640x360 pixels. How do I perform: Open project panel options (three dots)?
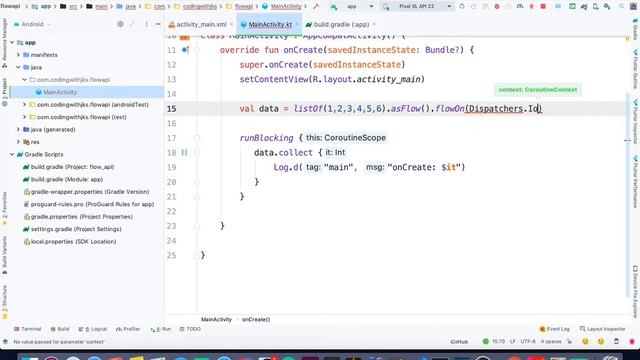pyautogui.click(x=147, y=24)
